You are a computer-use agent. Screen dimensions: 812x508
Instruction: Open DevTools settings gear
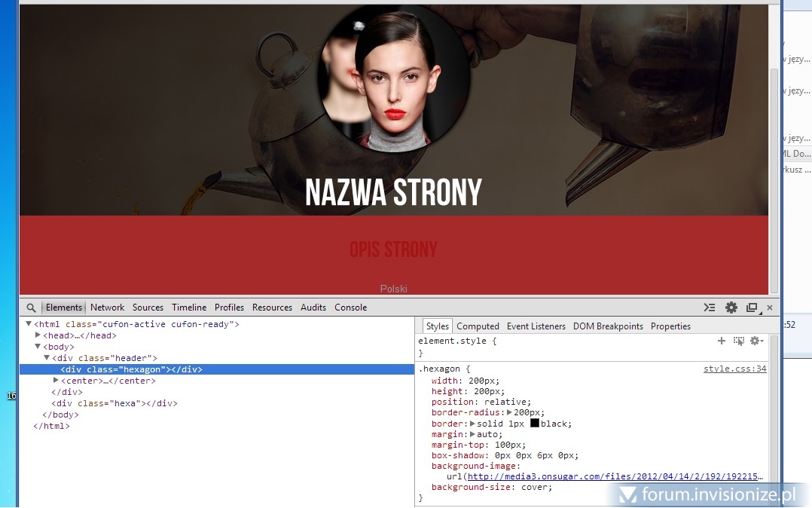pyautogui.click(x=731, y=308)
